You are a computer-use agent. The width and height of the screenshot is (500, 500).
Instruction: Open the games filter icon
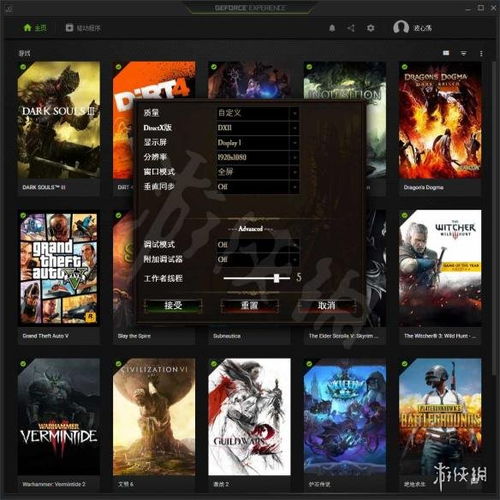[464, 53]
